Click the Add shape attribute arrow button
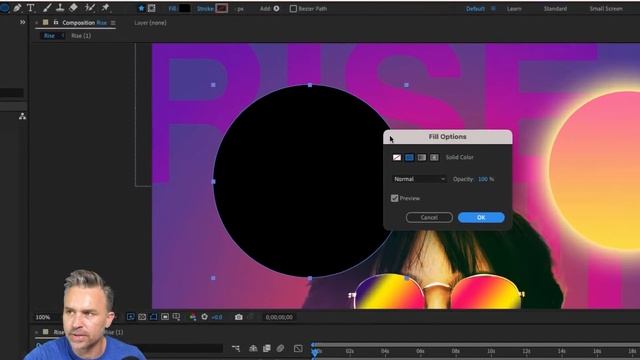640x360 pixels. click(x=276, y=9)
